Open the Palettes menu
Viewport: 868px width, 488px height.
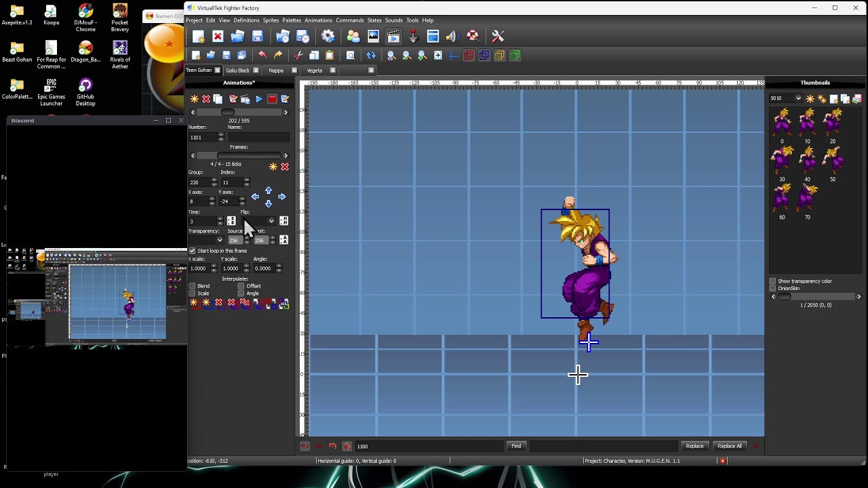tap(292, 20)
